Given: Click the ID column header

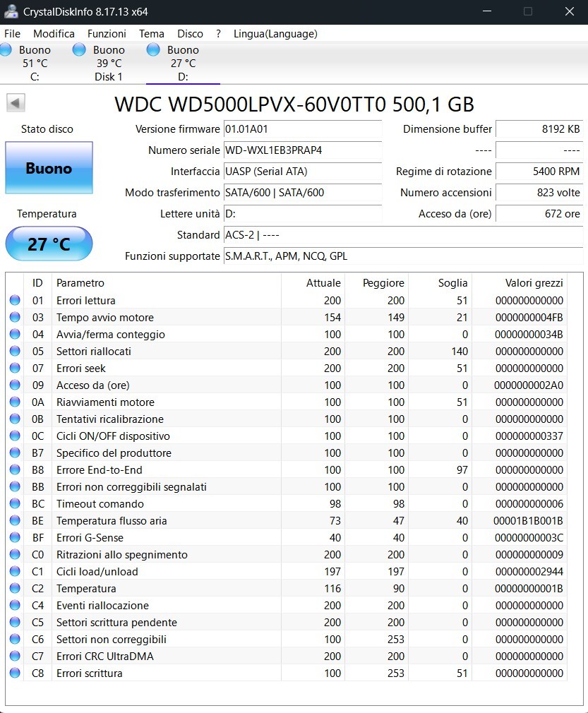Looking at the screenshot, I should [37, 282].
